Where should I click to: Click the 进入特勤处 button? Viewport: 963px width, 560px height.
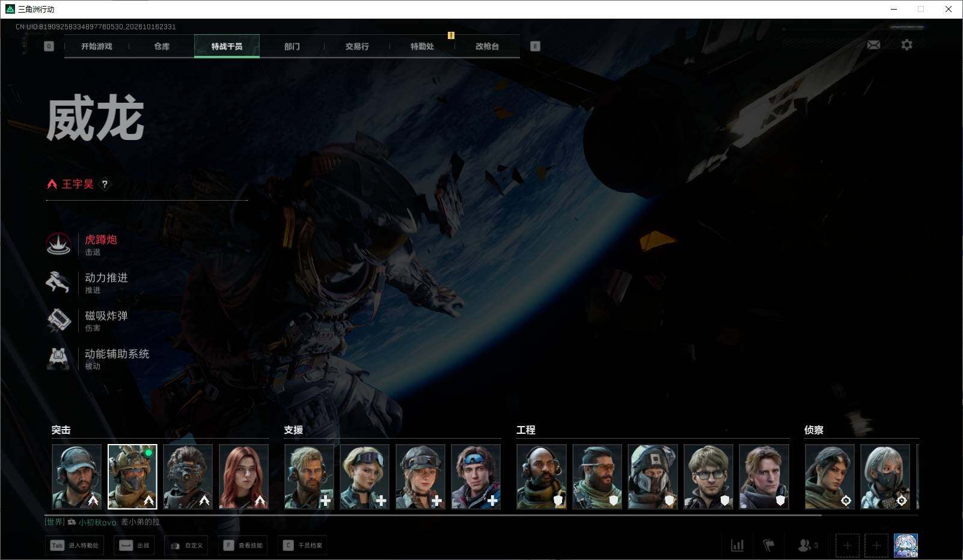tap(74, 546)
